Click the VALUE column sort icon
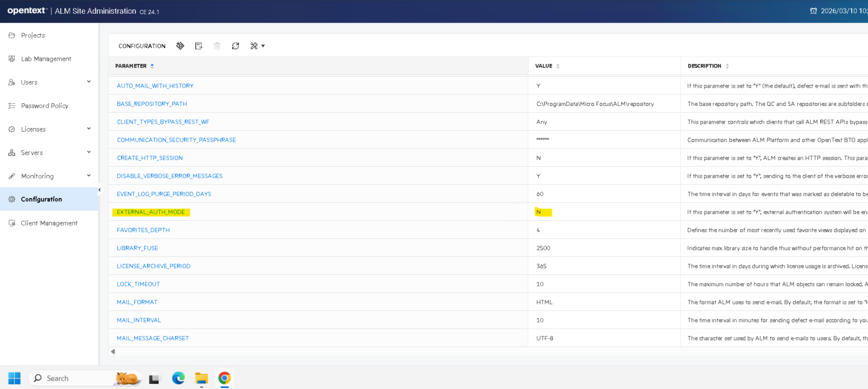The image size is (868, 389). tap(558, 66)
